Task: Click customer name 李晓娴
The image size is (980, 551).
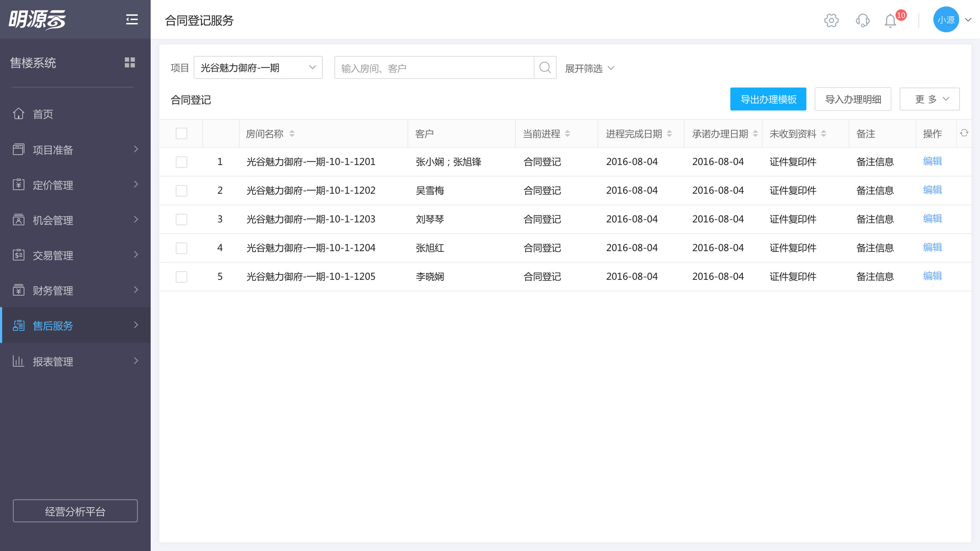Action: click(x=430, y=277)
